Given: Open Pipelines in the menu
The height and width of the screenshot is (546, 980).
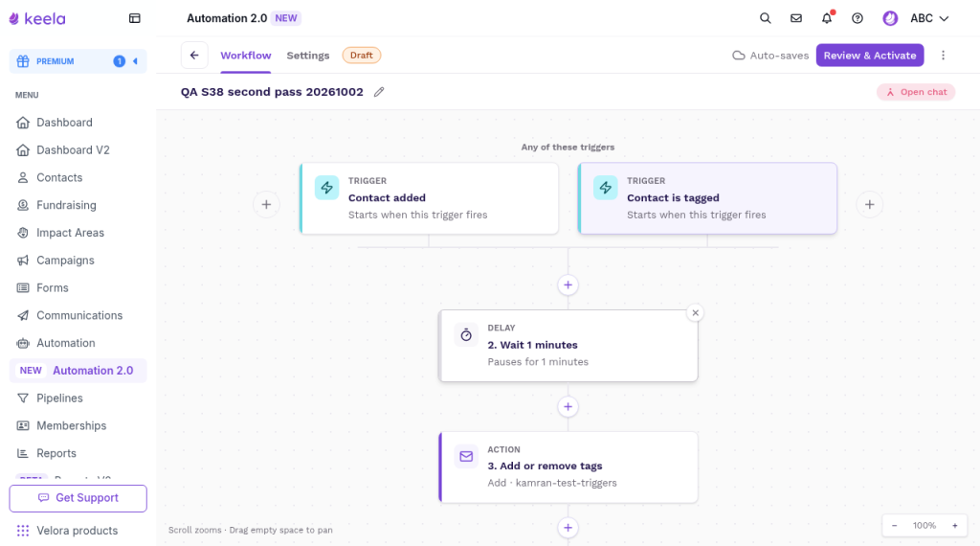Looking at the screenshot, I should 78,398.
